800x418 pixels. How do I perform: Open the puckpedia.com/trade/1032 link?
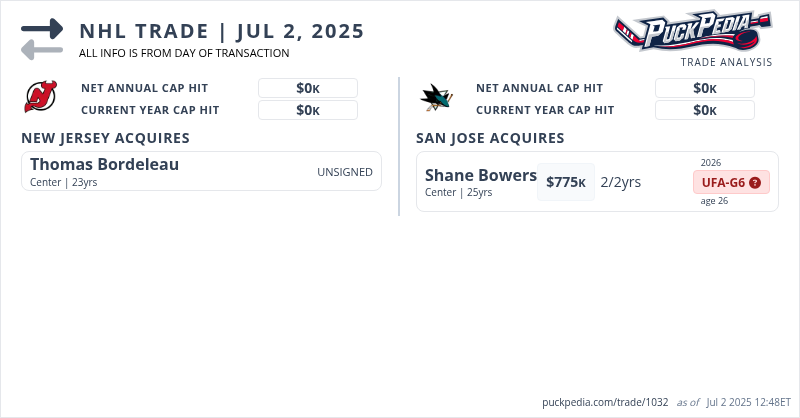(x=605, y=402)
